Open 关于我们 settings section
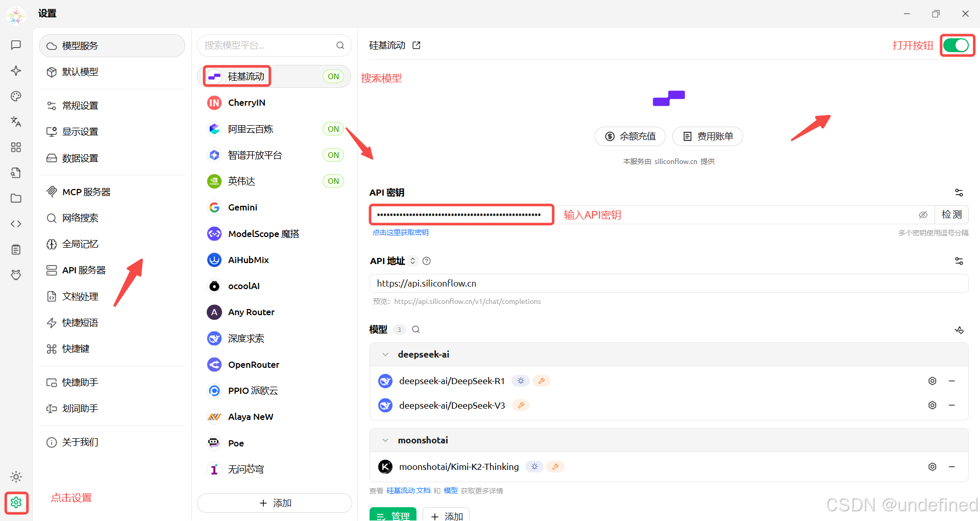The width and height of the screenshot is (980, 521). click(x=112, y=442)
